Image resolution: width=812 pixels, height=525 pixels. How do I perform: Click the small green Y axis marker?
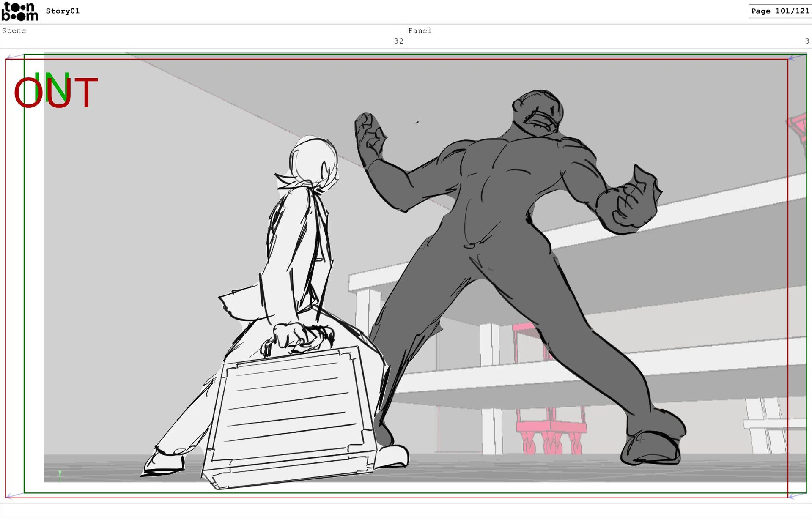pos(60,475)
